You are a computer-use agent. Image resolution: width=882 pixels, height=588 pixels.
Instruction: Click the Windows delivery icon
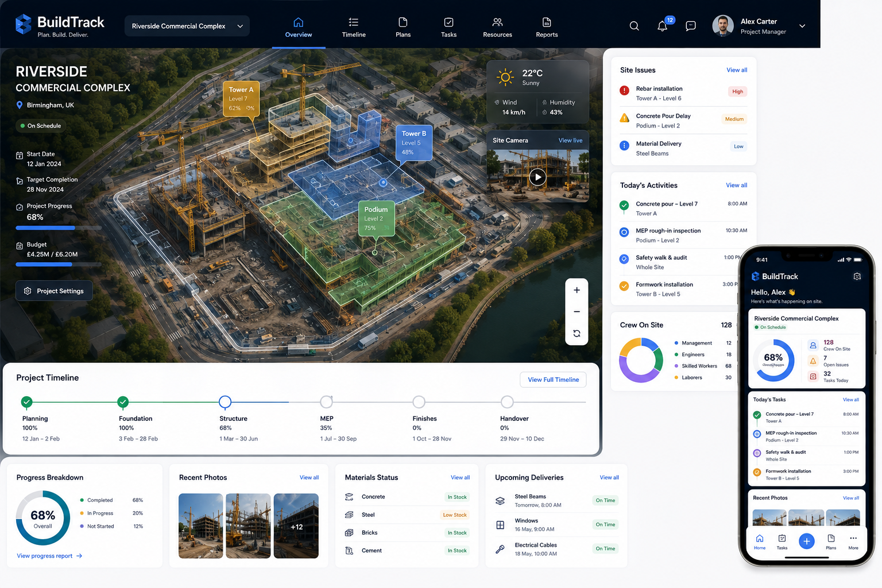click(x=500, y=525)
